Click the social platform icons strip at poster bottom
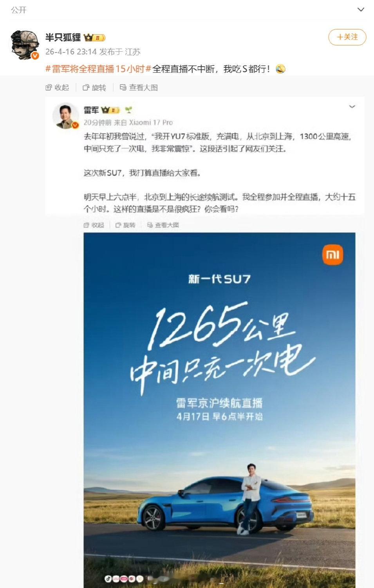The width and height of the screenshot is (374, 588). point(125,579)
